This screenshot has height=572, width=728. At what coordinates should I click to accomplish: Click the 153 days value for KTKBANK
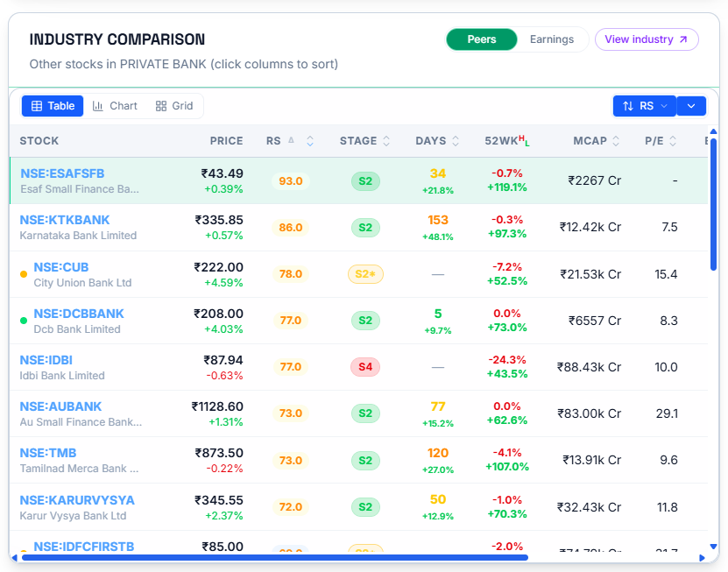pos(438,220)
